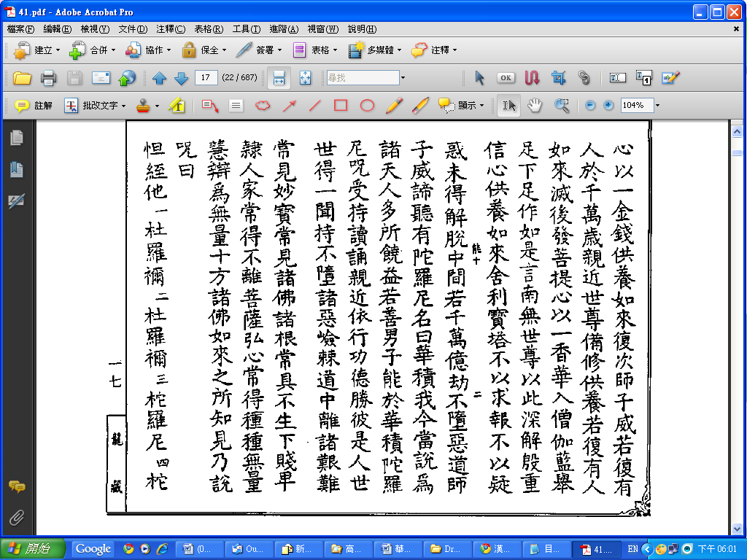The image size is (747, 560).
Task: Click the Link tool chain icon
Action: click(x=584, y=78)
